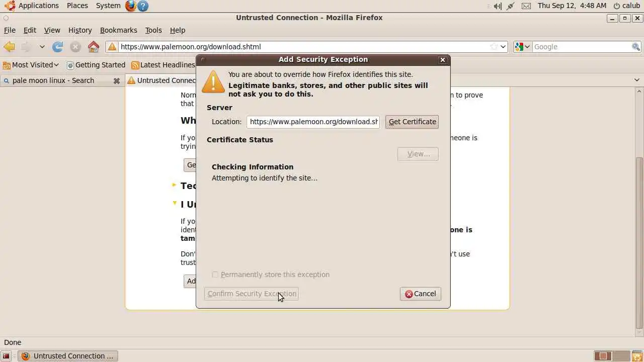Click the Firefox launcher icon in top panel
The height and width of the screenshot is (362, 644).
tap(131, 6)
